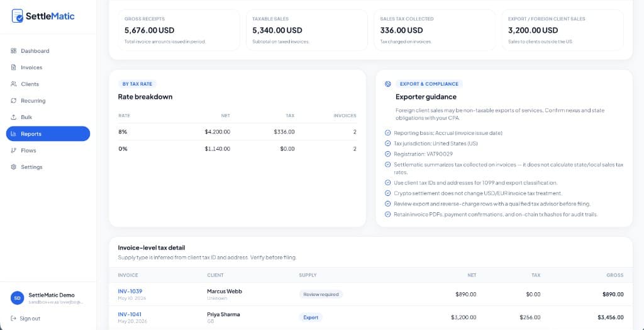Image resolution: width=644 pixels, height=330 pixels.
Task: Click the $4,200.00 net value
Action: coord(217,132)
